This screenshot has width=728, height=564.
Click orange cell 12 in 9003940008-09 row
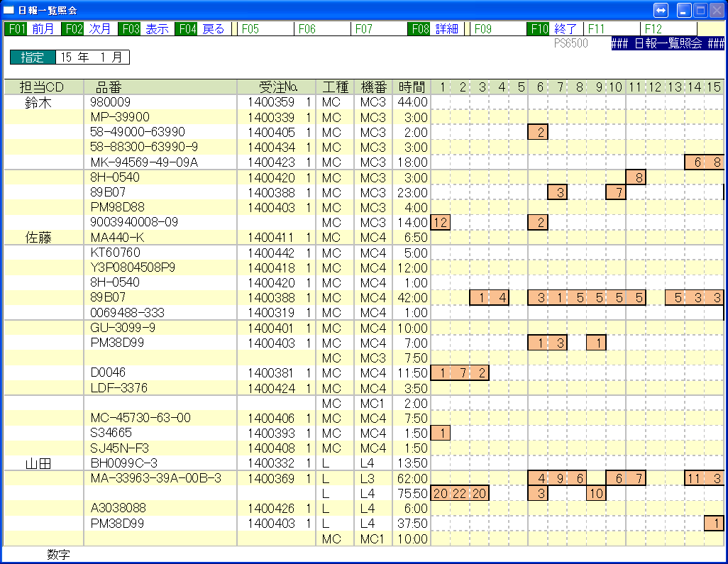coord(440,223)
